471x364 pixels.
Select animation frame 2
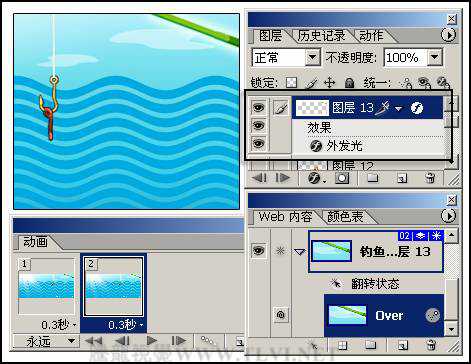tap(113, 287)
